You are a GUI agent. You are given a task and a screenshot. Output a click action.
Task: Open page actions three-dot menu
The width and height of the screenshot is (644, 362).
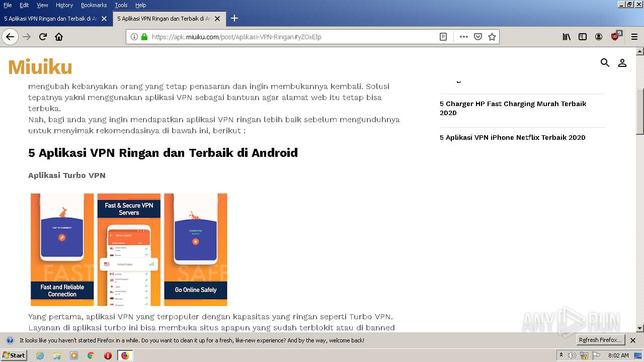(464, 37)
